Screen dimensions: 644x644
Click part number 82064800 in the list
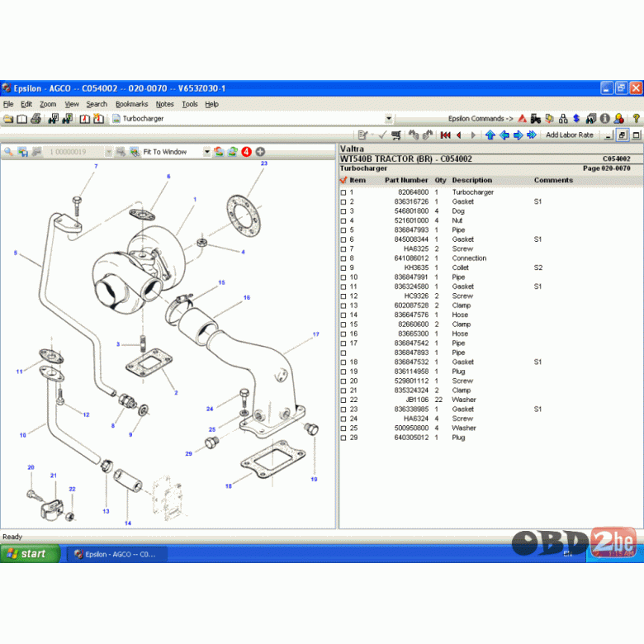[x=413, y=192]
